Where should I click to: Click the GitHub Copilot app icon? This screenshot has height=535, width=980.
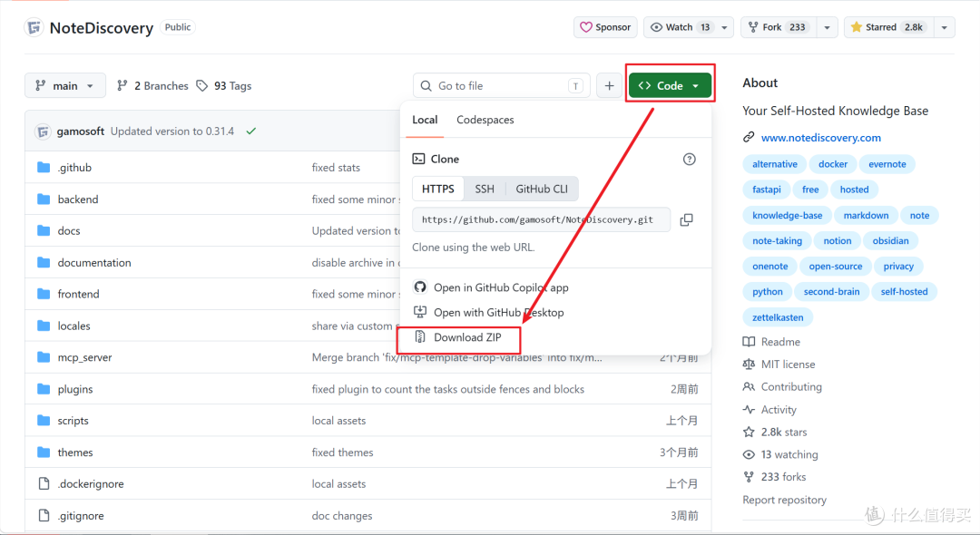point(420,287)
